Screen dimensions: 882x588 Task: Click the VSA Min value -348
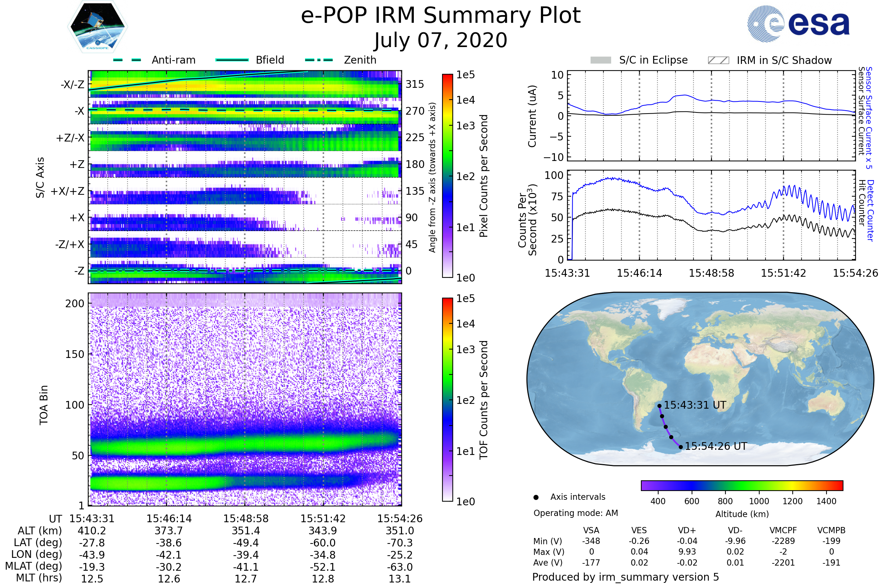coord(591,541)
